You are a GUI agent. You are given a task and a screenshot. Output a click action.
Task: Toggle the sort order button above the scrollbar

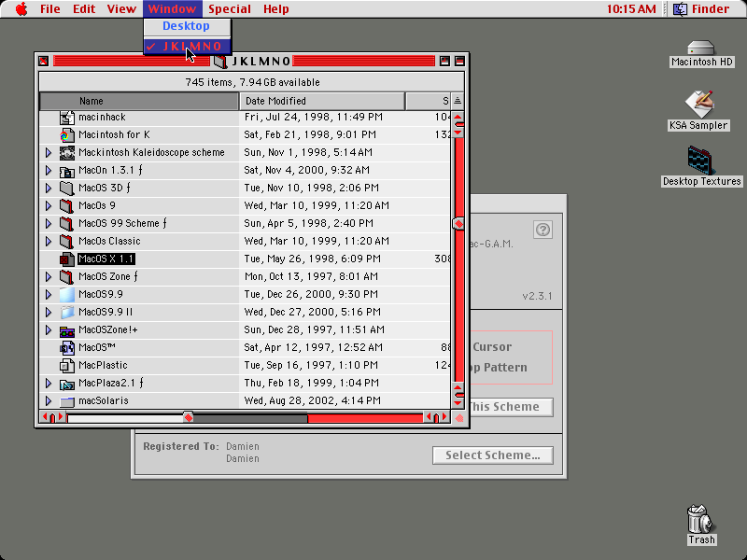coord(458,101)
